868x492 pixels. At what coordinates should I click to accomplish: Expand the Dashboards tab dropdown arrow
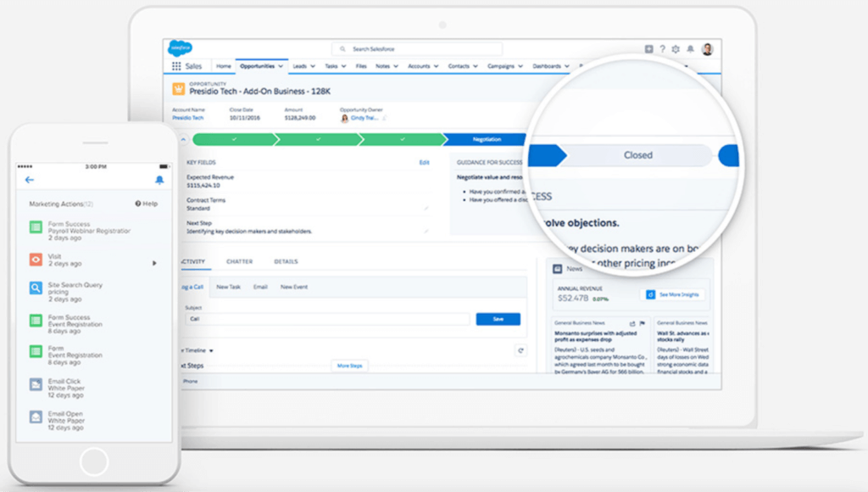point(567,66)
